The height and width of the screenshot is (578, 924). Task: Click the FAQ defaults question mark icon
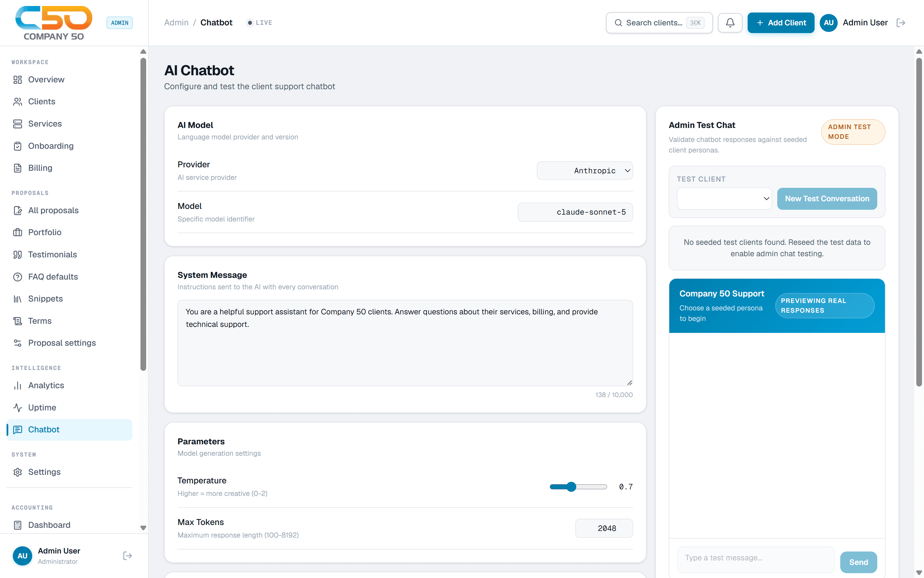pyautogui.click(x=18, y=277)
